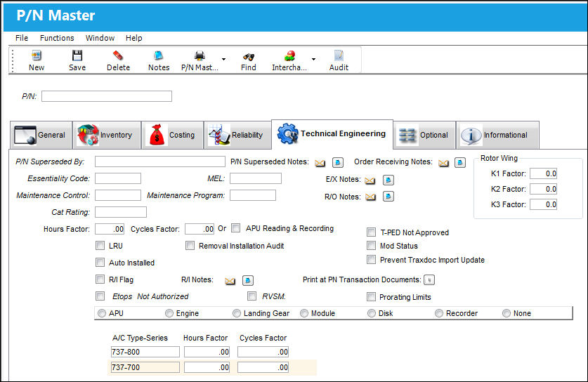Screen dimensions: 588x382
Task: Click the Delete eraser icon
Action: click(x=118, y=55)
